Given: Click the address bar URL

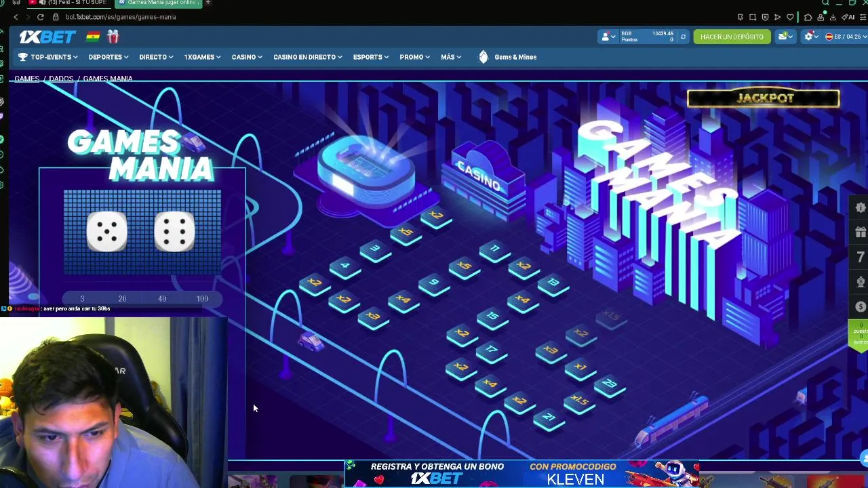Looking at the screenshot, I should [x=121, y=17].
